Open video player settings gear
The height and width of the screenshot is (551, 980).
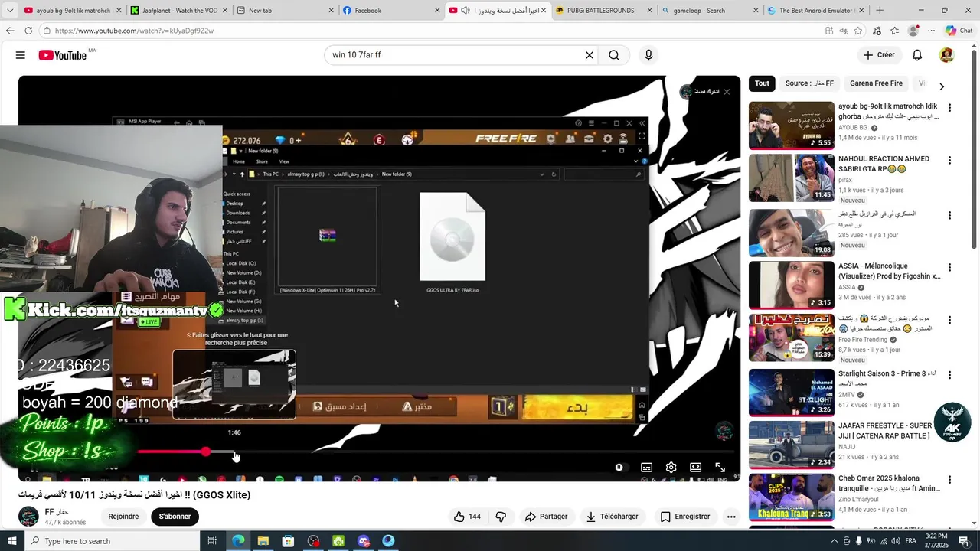click(671, 468)
